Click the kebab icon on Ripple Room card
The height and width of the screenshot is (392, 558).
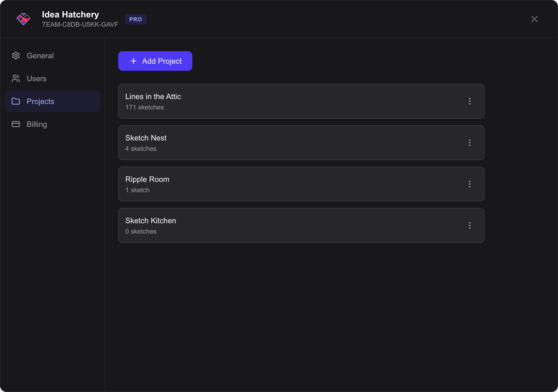[x=469, y=184]
